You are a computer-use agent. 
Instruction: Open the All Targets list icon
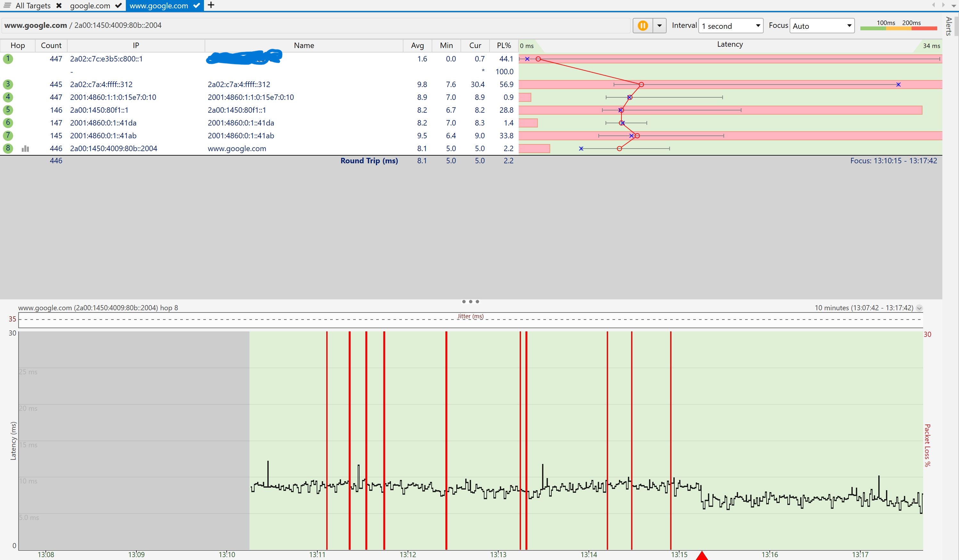click(x=7, y=5)
